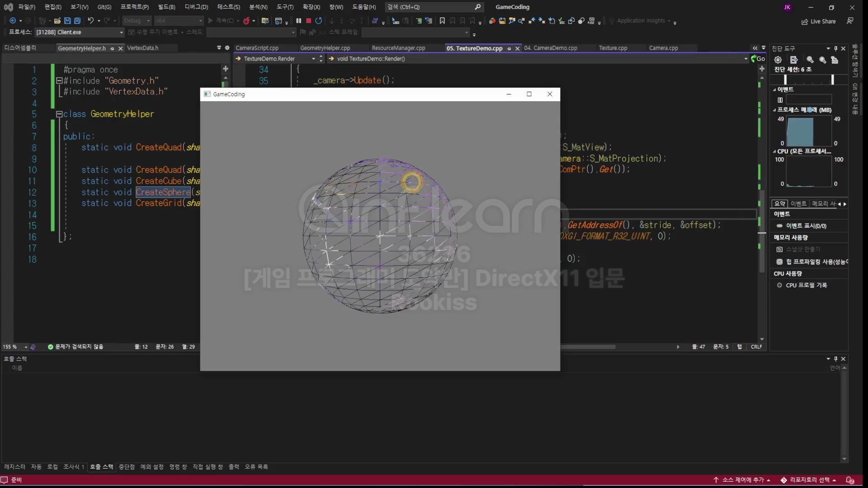The width and height of the screenshot is (868, 488).
Task: Select the 중단점 tab at bottom
Action: (127, 467)
